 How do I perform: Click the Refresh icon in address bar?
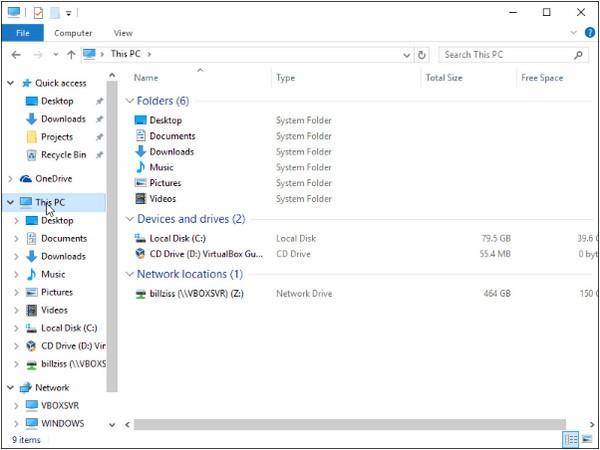(x=422, y=54)
